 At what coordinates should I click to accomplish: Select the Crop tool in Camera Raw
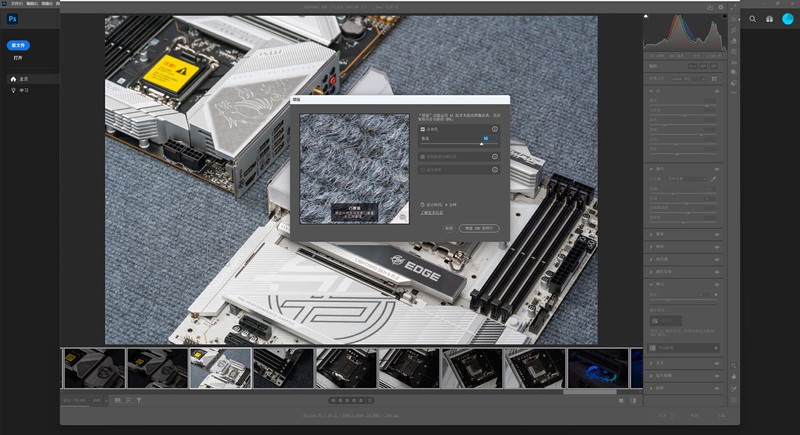(734, 30)
